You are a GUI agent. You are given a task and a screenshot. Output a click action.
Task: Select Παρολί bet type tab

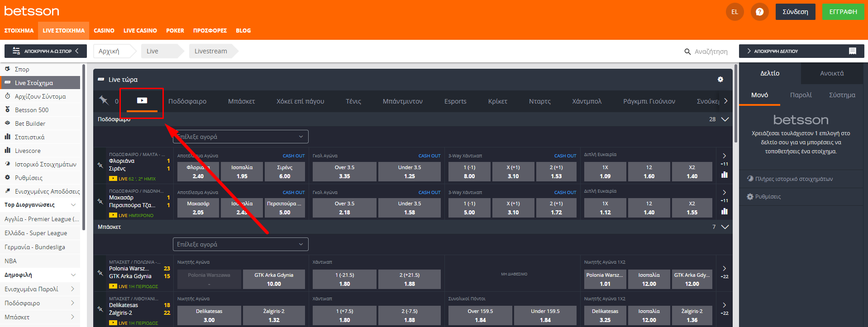pos(801,95)
